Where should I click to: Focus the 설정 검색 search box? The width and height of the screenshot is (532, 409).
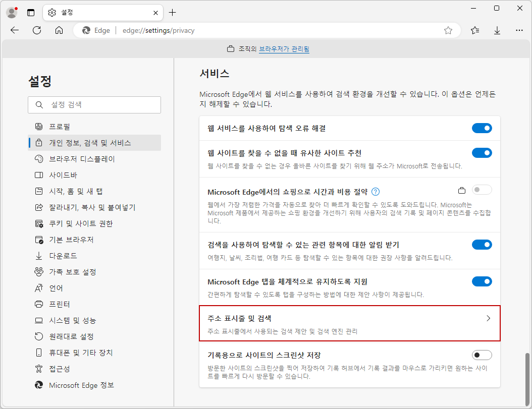(94, 105)
